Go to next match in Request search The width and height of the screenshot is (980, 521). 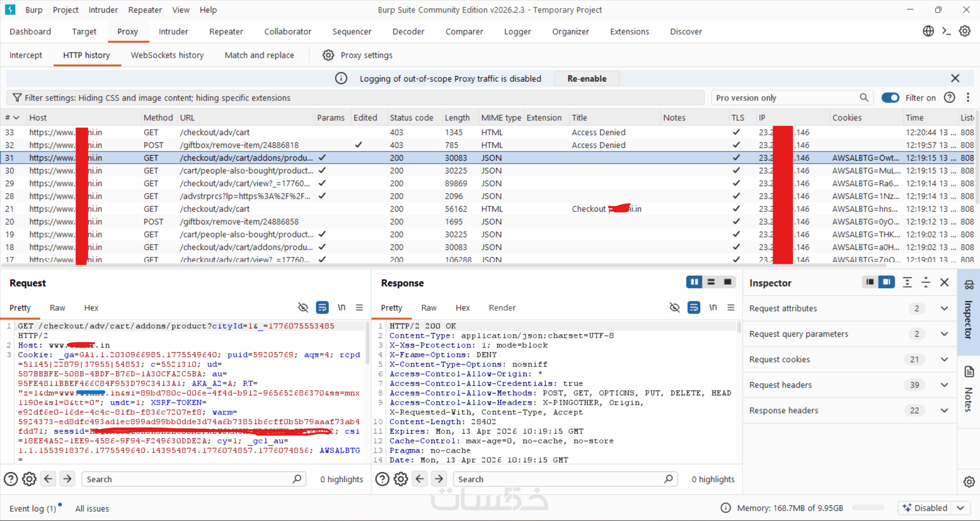(67, 479)
